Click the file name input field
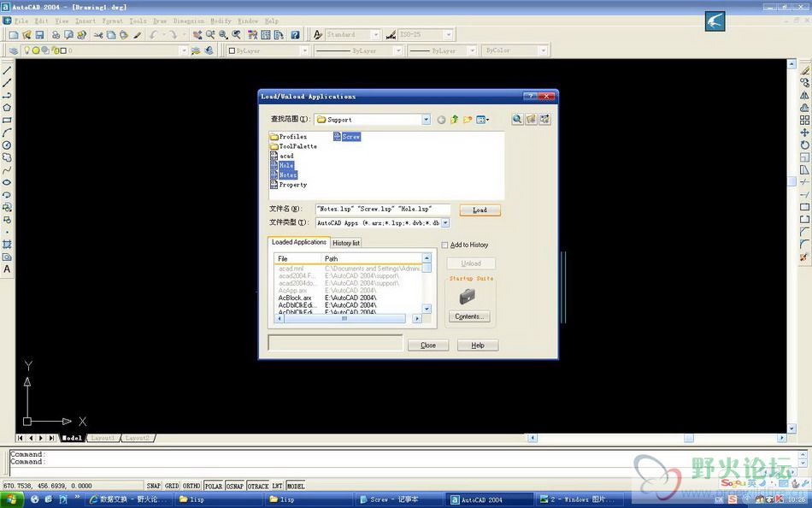This screenshot has width=812, height=508. (x=383, y=209)
